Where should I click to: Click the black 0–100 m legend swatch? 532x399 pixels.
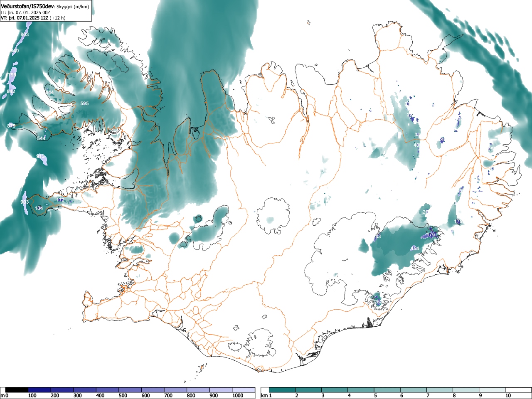[17, 390]
